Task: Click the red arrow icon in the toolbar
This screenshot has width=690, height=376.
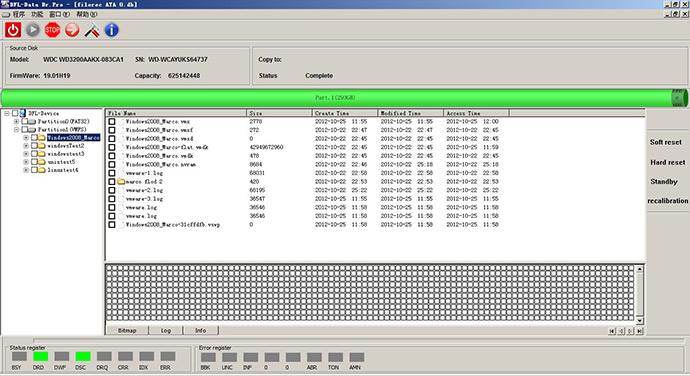Action: point(72,30)
